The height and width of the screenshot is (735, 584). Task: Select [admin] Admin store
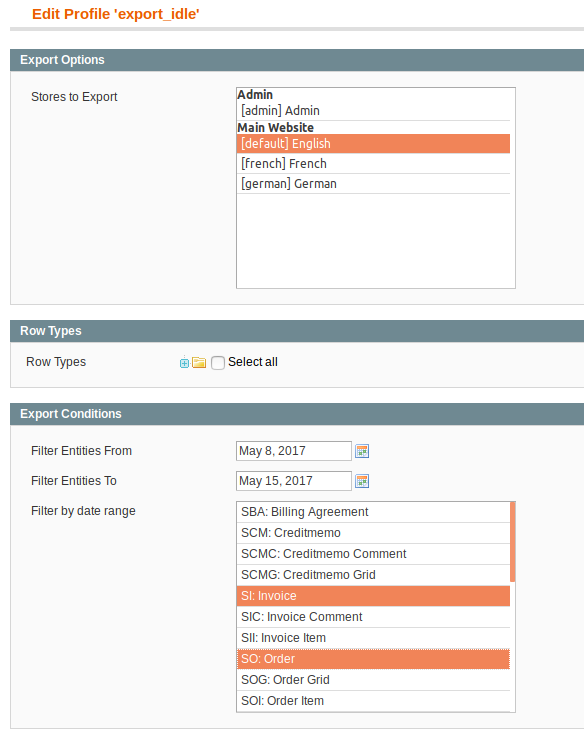pos(373,111)
